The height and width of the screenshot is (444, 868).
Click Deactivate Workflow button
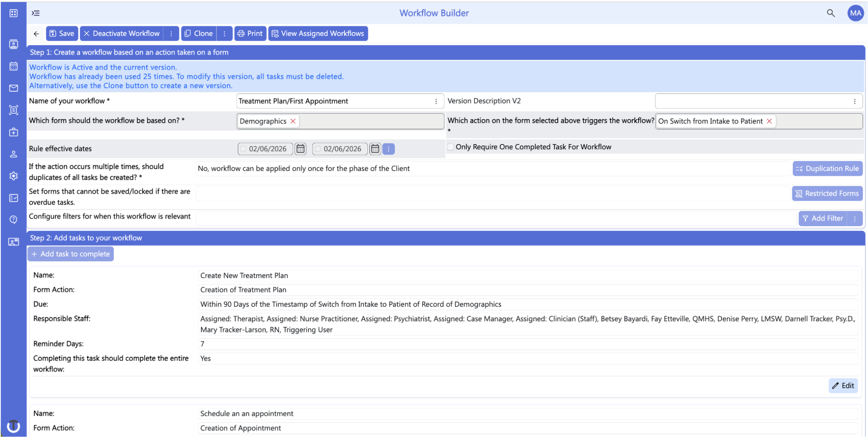[122, 34]
